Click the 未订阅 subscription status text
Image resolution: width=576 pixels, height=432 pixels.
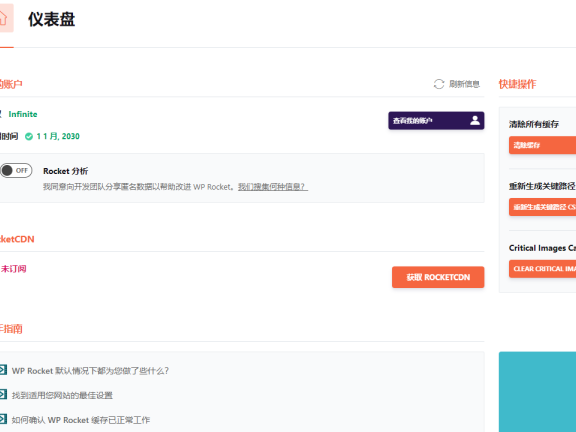pyautogui.click(x=14, y=269)
